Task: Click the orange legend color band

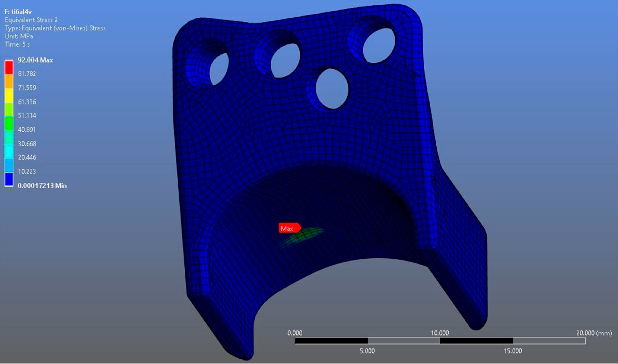Action: [x=9, y=81]
